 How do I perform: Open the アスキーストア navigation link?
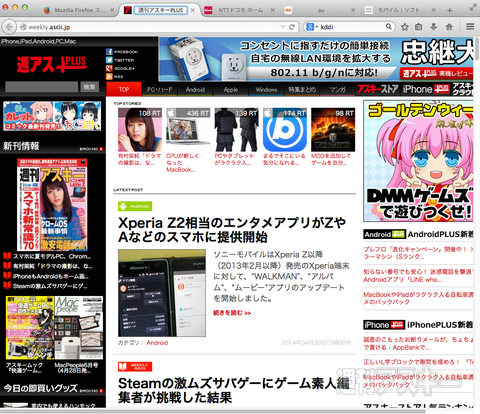pos(378,89)
